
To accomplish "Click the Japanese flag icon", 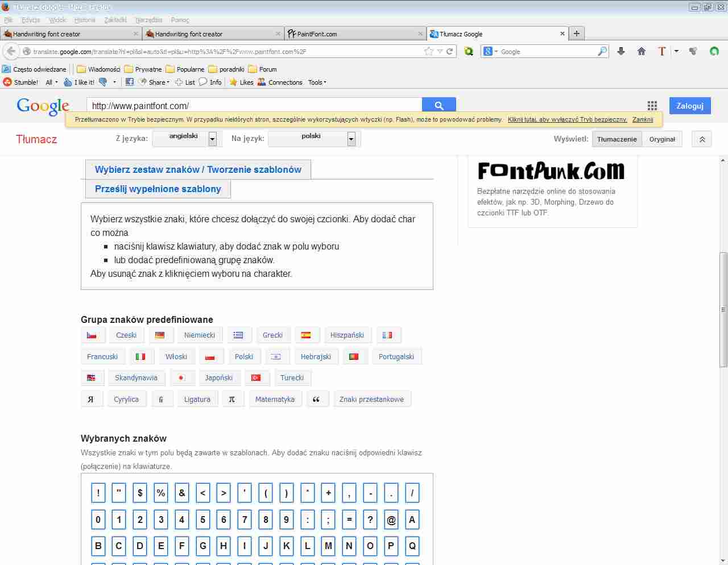I will (181, 378).
